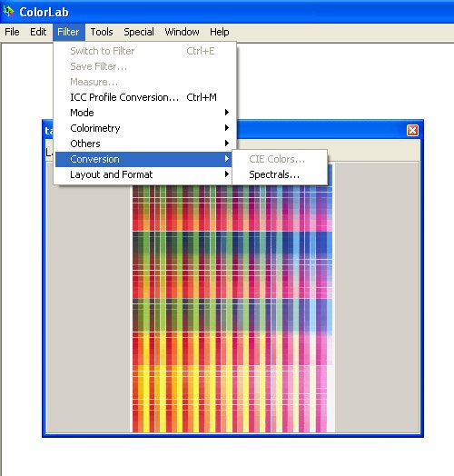Open the Edit menu

tap(38, 32)
